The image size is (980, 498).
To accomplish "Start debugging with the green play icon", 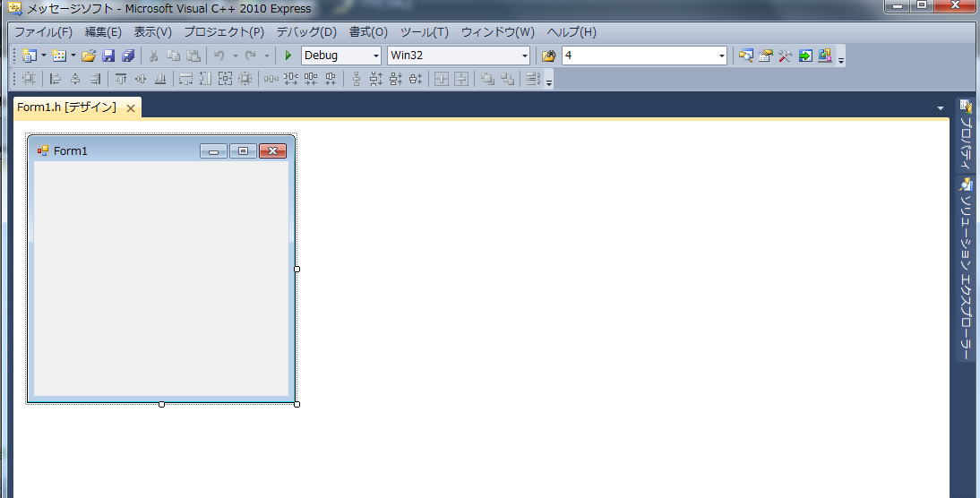I will 288,56.
